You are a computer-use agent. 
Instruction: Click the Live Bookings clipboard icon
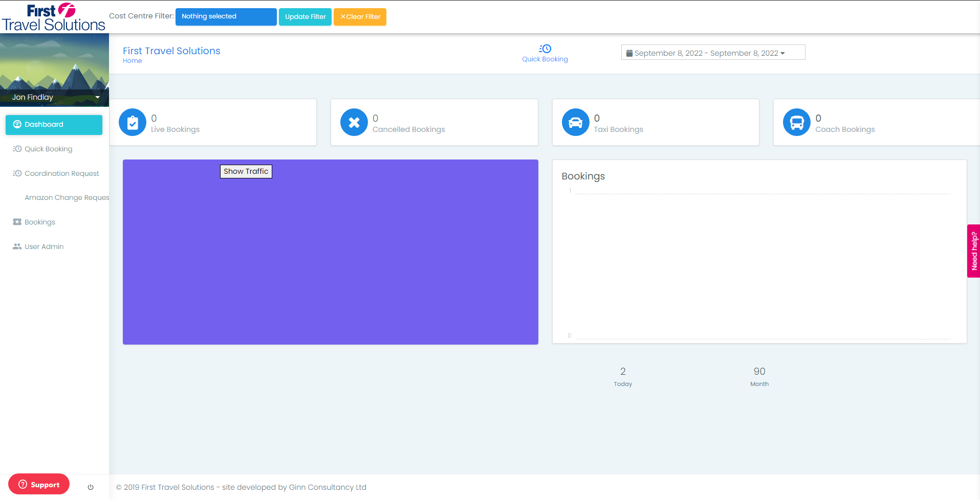pos(133,123)
